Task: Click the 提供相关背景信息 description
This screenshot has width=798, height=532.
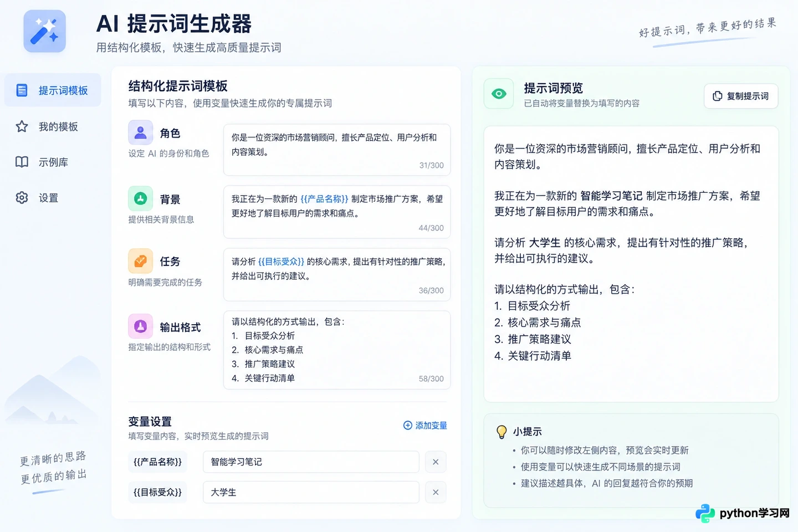Action: (161, 219)
